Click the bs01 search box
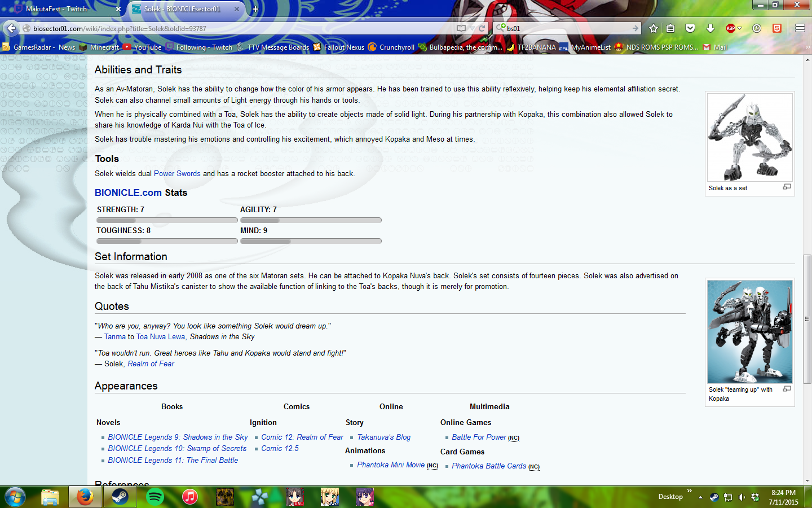Viewport: 812px width, 508px height. (568, 28)
